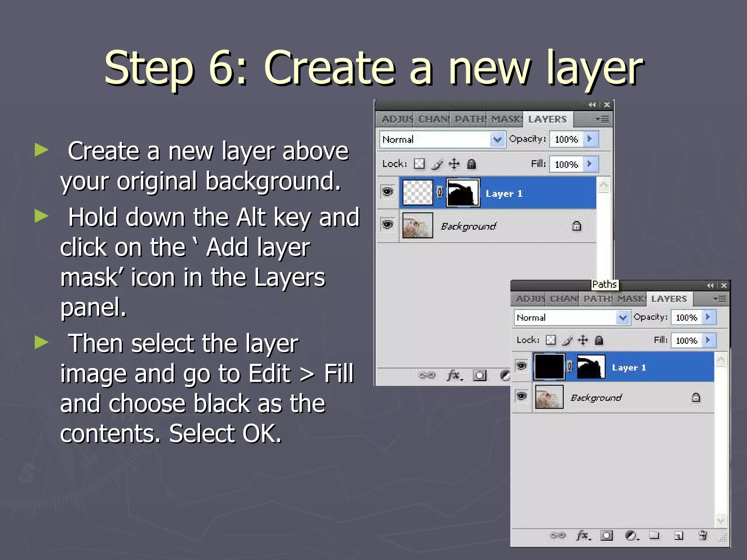Toggle lock position in upper panel

click(454, 164)
